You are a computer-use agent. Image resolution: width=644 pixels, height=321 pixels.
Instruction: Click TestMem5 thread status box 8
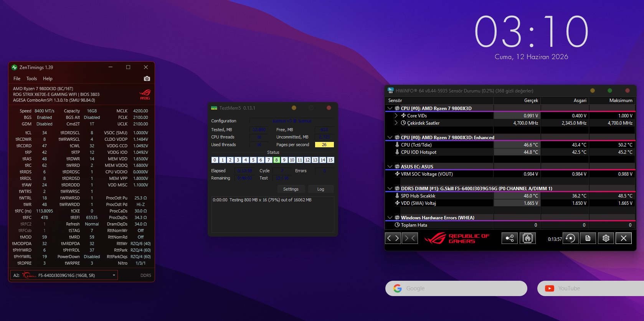pyautogui.click(x=276, y=160)
